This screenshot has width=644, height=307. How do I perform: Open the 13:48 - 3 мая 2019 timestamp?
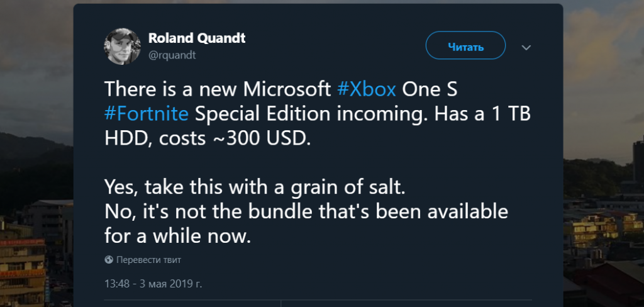(x=153, y=284)
